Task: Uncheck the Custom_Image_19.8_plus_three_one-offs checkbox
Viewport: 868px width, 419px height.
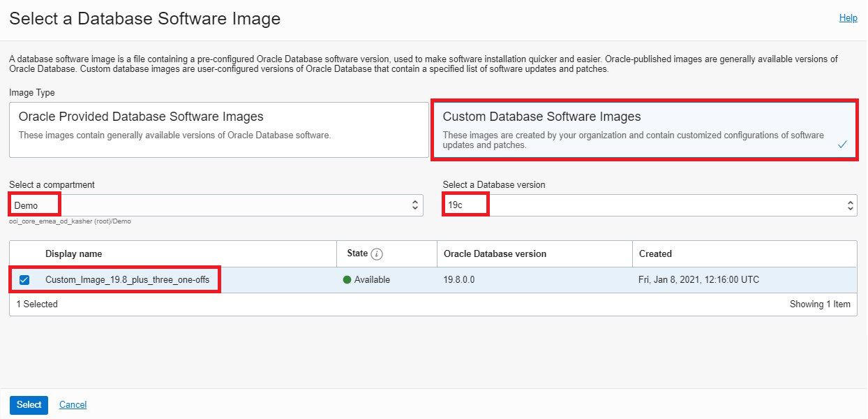Action: pos(25,279)
